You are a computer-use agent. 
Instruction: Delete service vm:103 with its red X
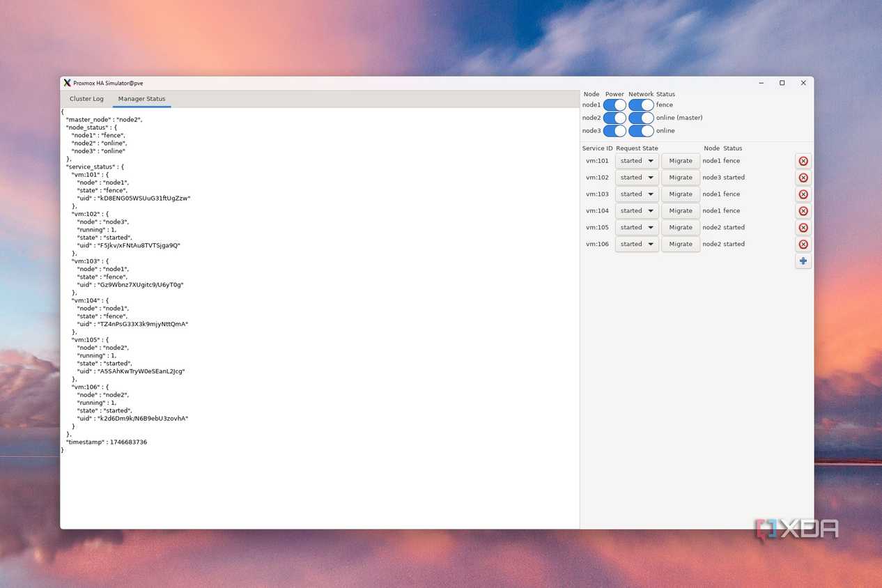pyautogui.click(x=803, y=194)
